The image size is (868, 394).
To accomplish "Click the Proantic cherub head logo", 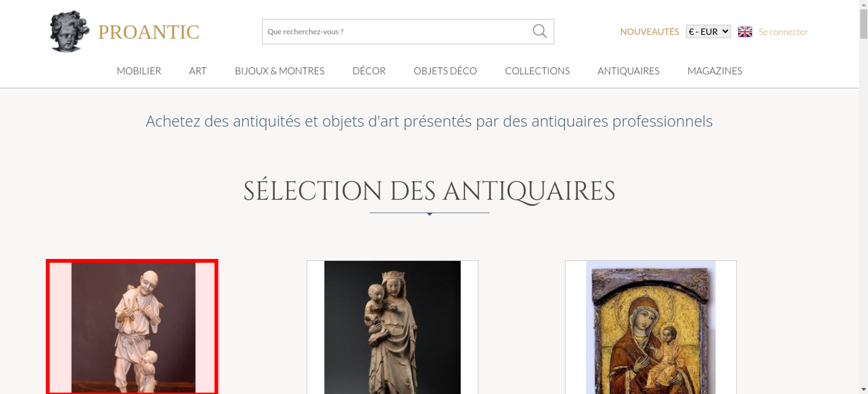I will [x=69, y=31].
